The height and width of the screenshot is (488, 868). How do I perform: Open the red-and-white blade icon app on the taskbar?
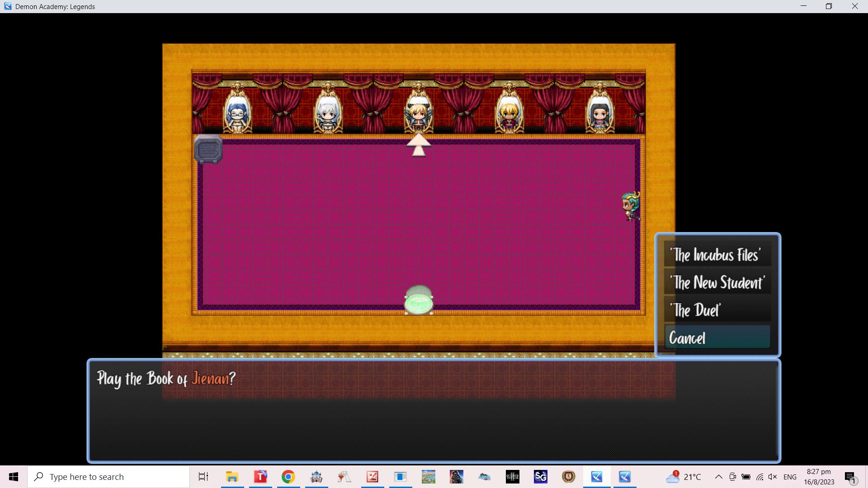point(344,477)
